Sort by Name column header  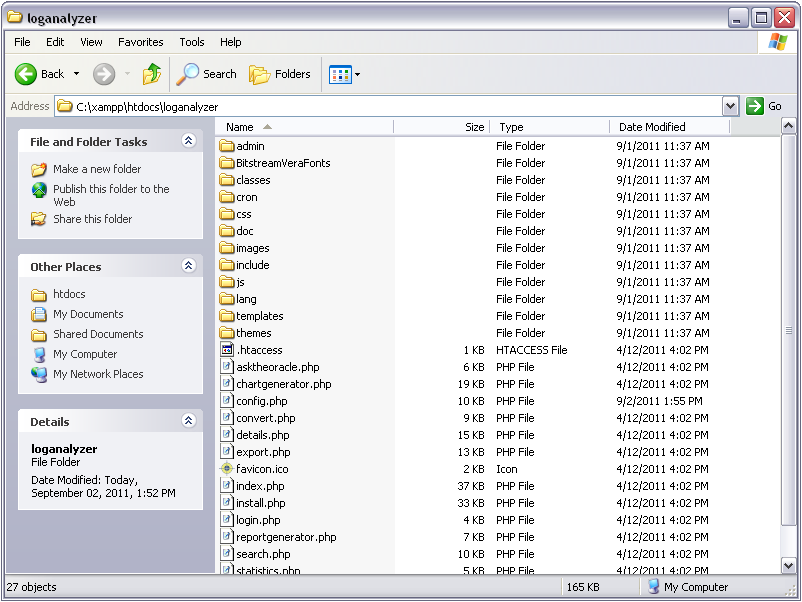[x=304, y=127]
